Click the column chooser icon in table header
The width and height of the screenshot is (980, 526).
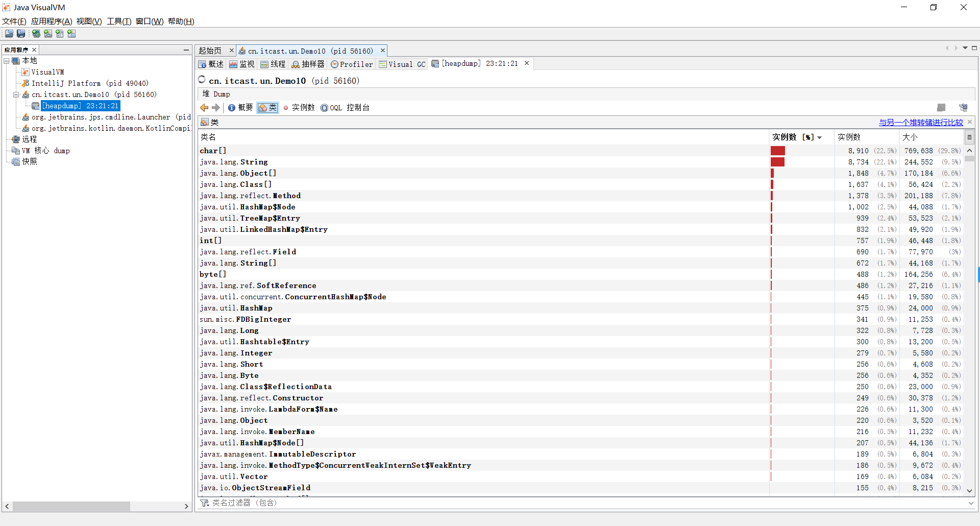pyautogui.click(x=969, y=137)
